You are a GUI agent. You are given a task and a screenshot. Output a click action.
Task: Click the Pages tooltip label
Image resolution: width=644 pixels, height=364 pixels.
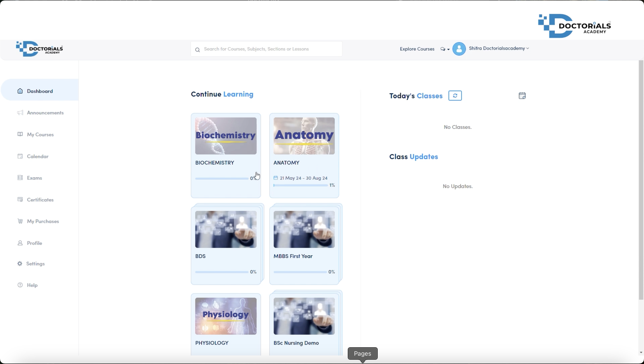coord(363,353)
